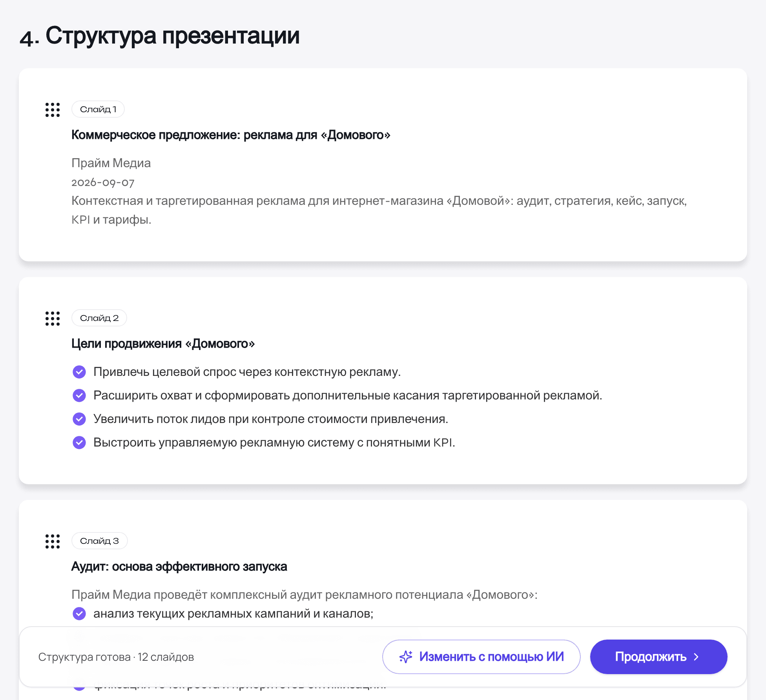Image resolution: width=766 pixels, height=700 pixels.
Task: Click bullet text анализ текущих рекламных кампаний и каналов
Action: coord(233,613)
